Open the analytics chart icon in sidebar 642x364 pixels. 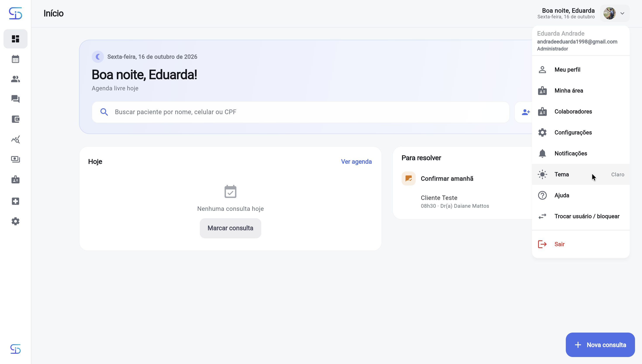point(16,139)
